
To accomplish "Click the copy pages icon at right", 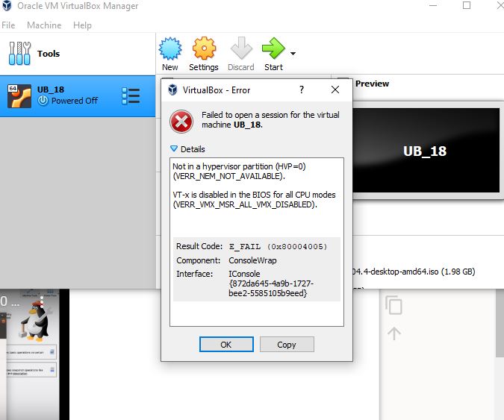I will [x=393, y=304].
